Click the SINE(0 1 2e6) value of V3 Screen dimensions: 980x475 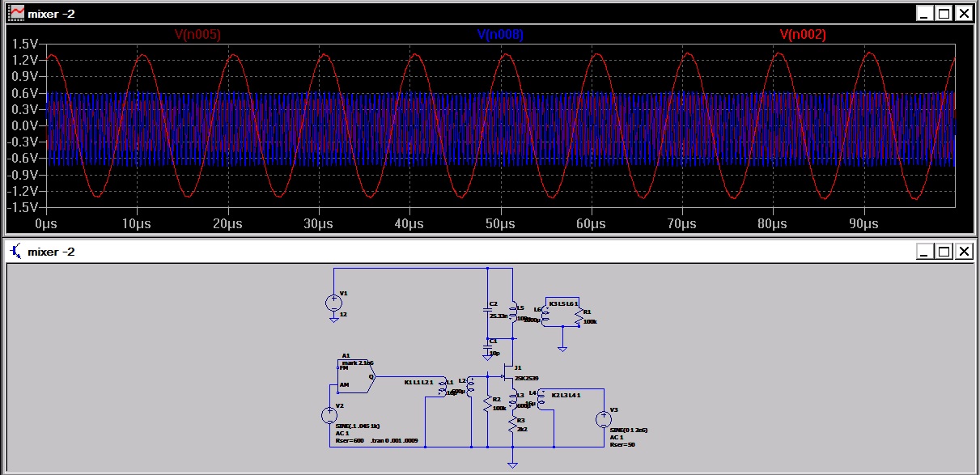click(629, 428)
